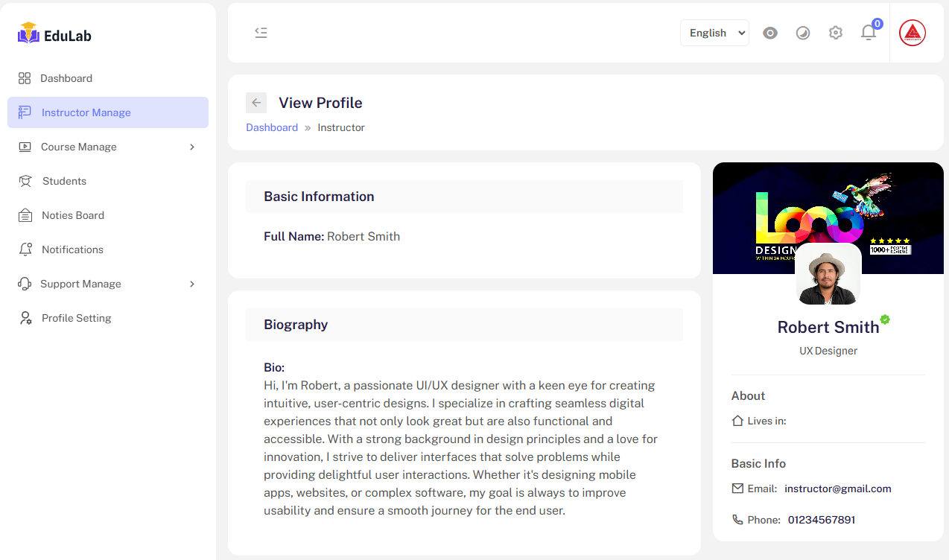Click Robert Smith's profile photo
Screen dimensions: 949x560
828,275
